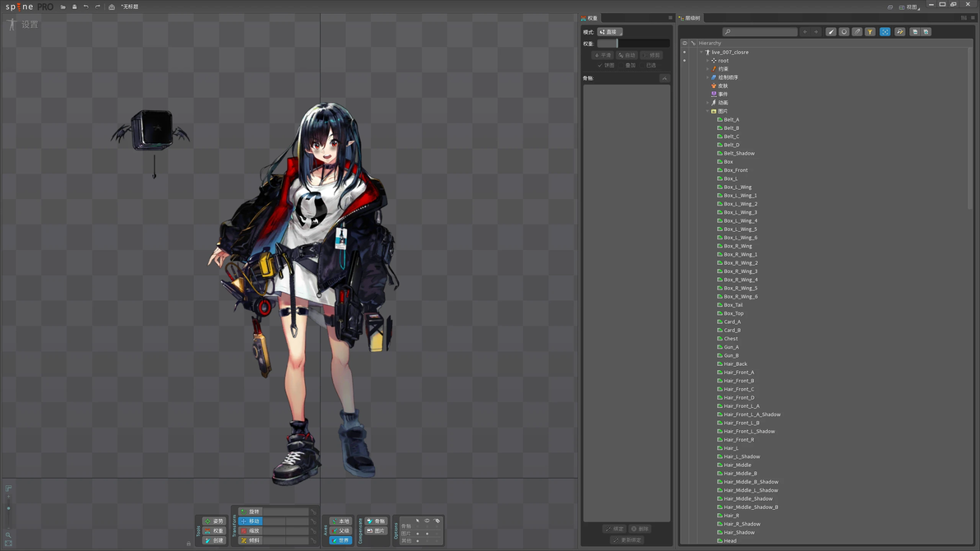Toggle the attachments paperclip filter icon
This screenshot has width=980, height=551.
[857, 32]
